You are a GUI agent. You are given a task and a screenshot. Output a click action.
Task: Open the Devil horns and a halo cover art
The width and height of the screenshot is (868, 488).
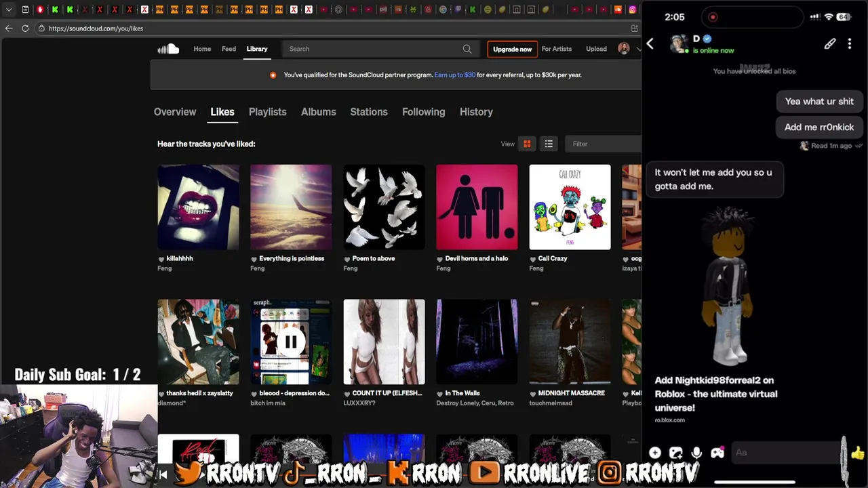[x=477, y=207]
